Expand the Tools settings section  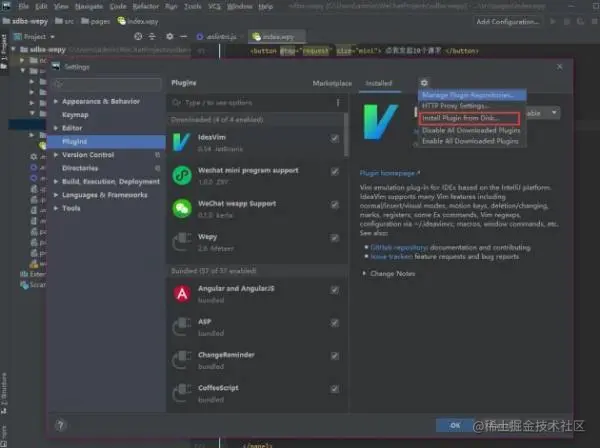coord(56,208)
